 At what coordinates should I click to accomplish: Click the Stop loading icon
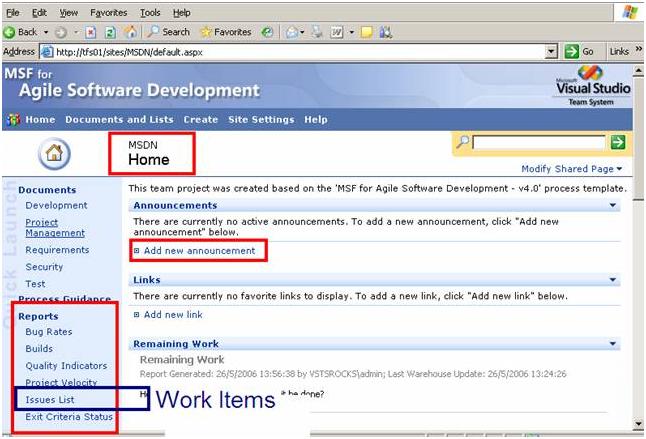pos(90,32)
